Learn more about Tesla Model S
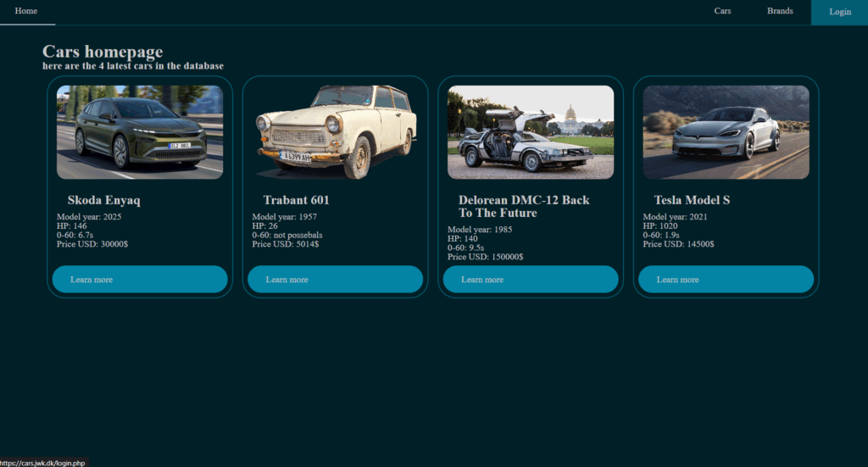Viewport: 868px width, 467px height. click(x=726, y=280)
